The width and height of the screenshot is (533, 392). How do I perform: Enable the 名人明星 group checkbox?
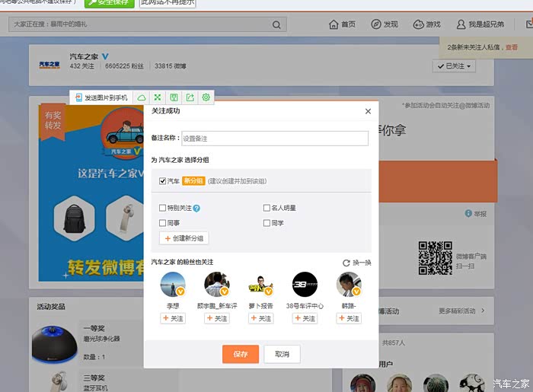(266, 208)
